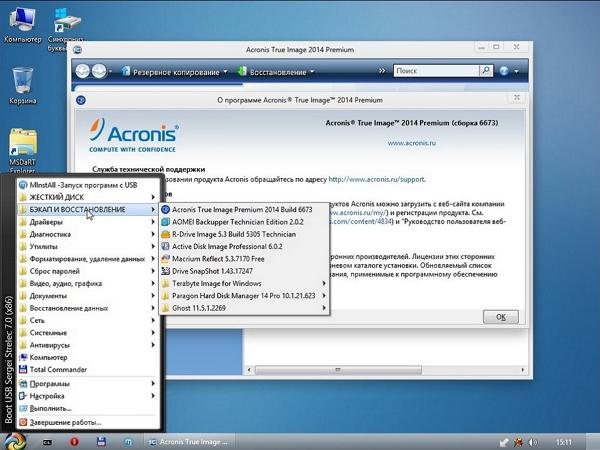Select the Антивирусы menu item
Viewport: 600px width, 450px height.
pyautogui.click(x=51, y=345)
